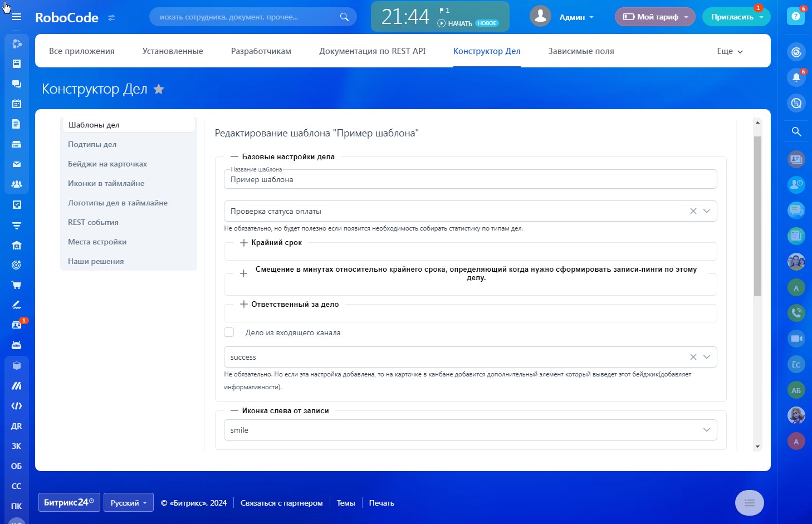The image size is (812, 524).
Task: Expand the Крайний срок section
Action: click(x=243, y=243)
